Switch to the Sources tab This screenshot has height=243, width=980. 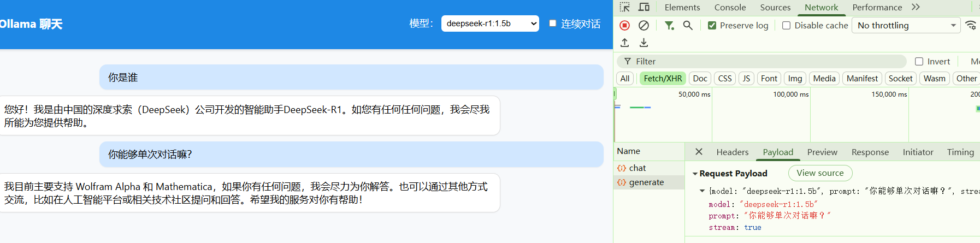775,7
